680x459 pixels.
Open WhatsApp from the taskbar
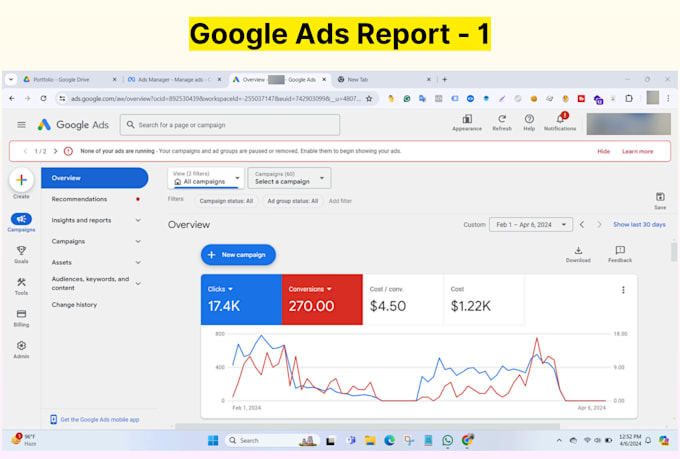tap(448, 440)
